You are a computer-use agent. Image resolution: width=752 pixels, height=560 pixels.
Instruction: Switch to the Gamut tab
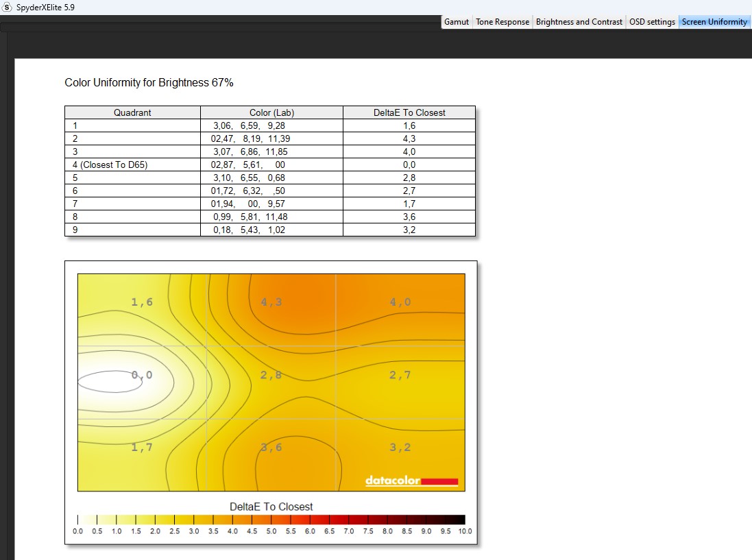pyautogui.click(x=457, y=22)
